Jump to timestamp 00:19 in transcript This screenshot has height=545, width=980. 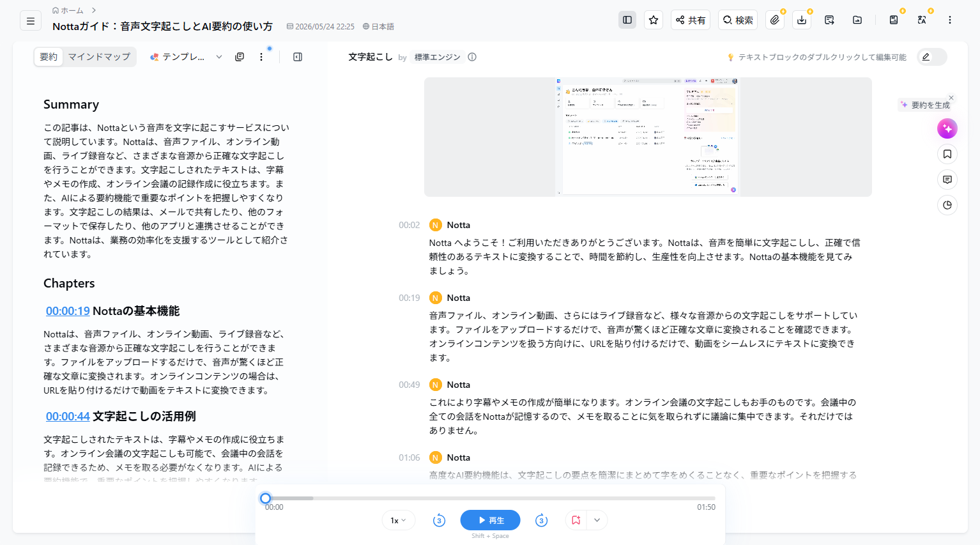click(x=410, y=298)
